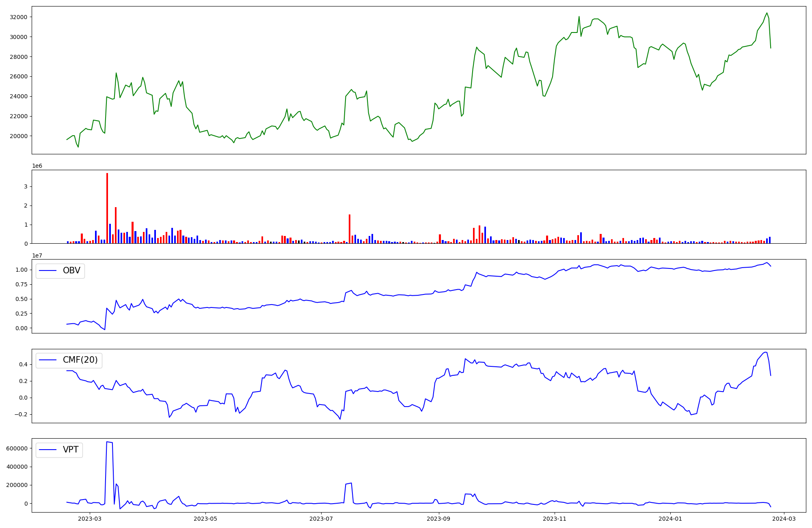Click the 600000 VPT axis label

coord(17,448)
